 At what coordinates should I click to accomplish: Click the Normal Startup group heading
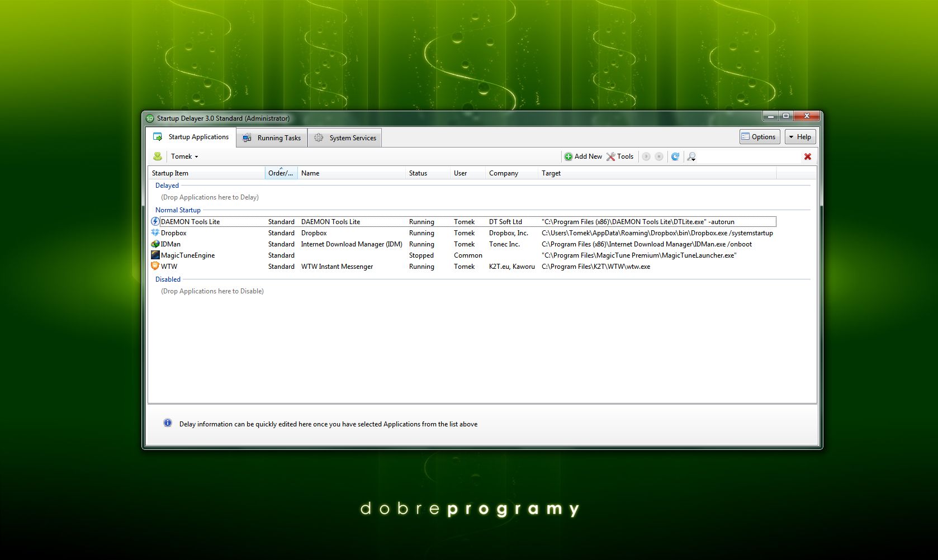click(x=178, y=210)
